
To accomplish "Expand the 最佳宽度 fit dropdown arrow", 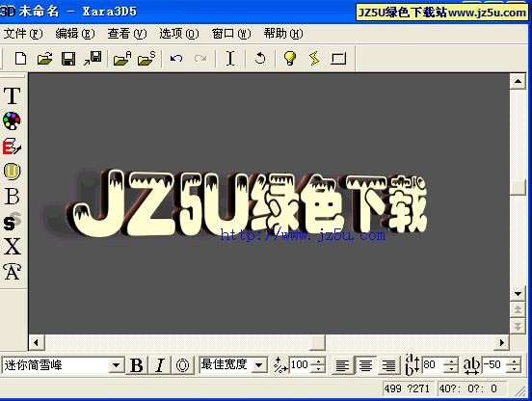I will click(259, 365).
